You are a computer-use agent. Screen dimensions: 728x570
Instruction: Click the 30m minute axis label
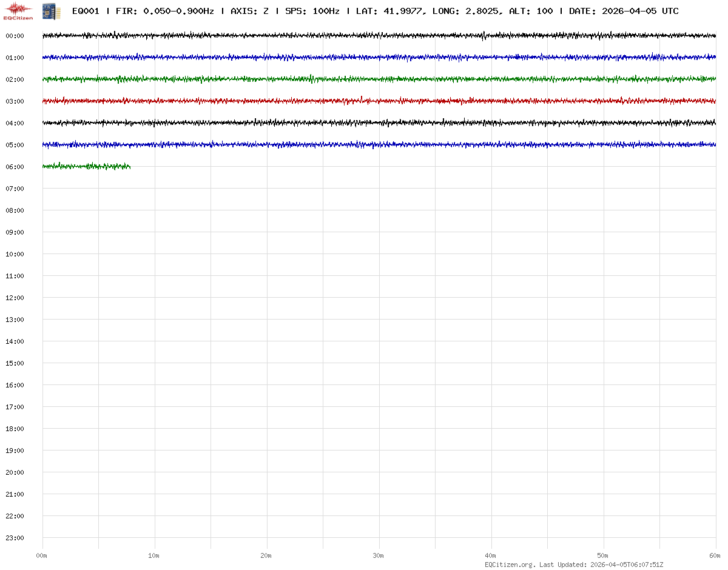point(378,555)
